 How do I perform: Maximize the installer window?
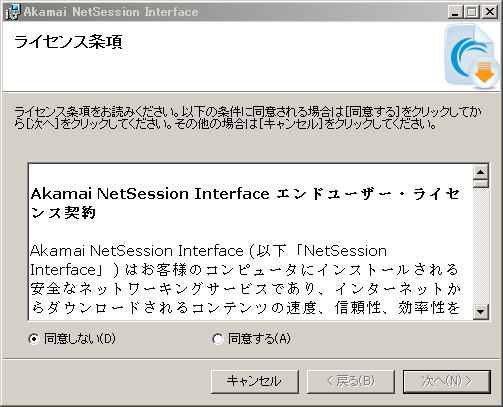[472, 12]
